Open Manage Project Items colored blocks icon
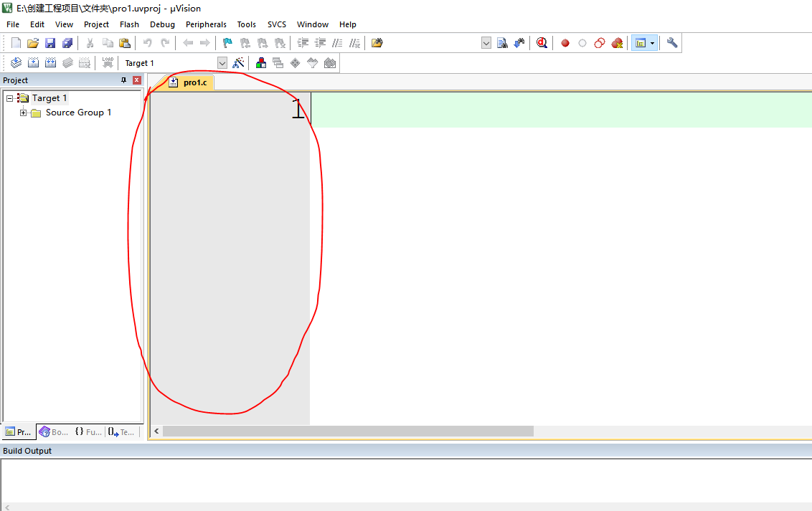The width and height of the screenshot is (812, 511). tap(260, 63)
